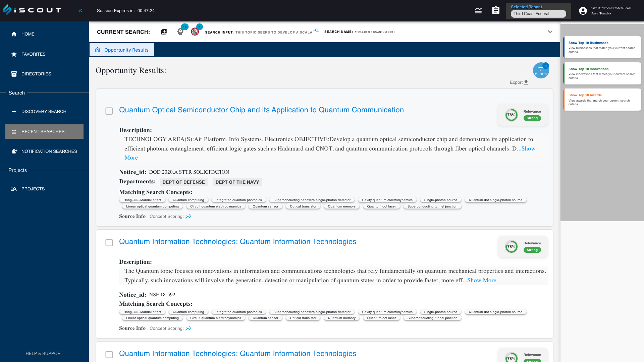
Task: Open user account avatar icon
Action: [583, 11]
